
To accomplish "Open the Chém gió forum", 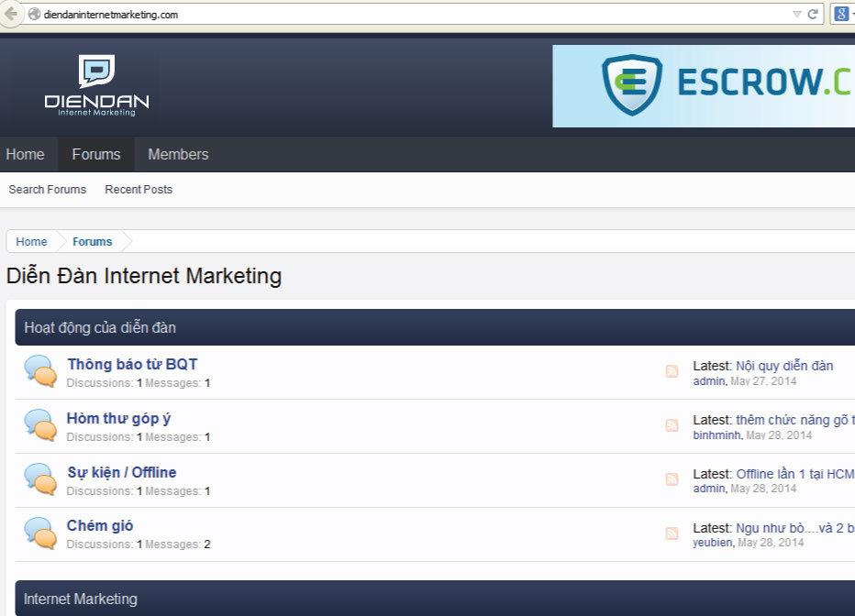I will [x=100, y=525].
